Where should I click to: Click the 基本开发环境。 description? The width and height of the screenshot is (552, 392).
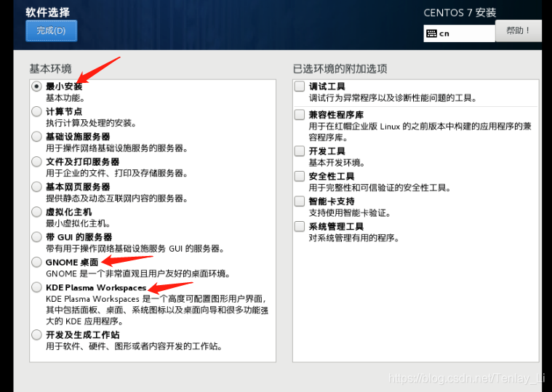tap(337, 163)
